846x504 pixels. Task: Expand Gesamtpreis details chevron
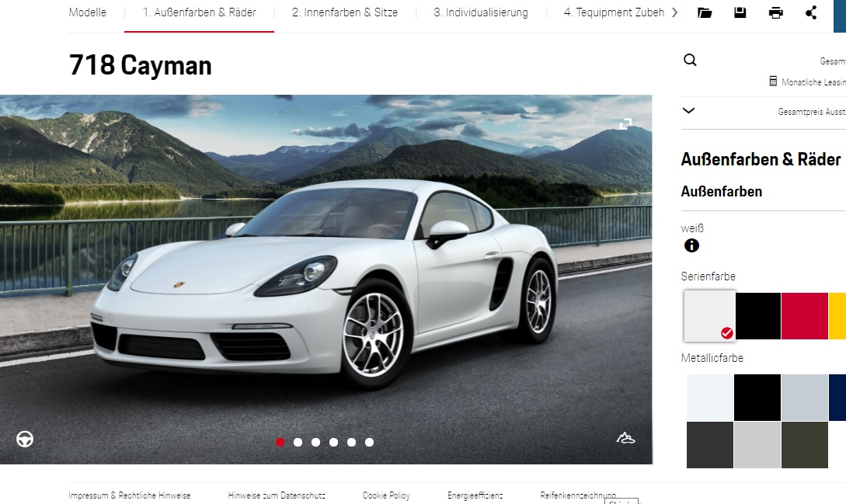tap(688, 110)
